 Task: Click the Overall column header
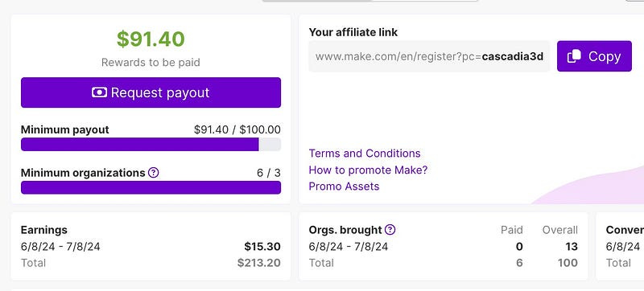(x=559, y=230)
